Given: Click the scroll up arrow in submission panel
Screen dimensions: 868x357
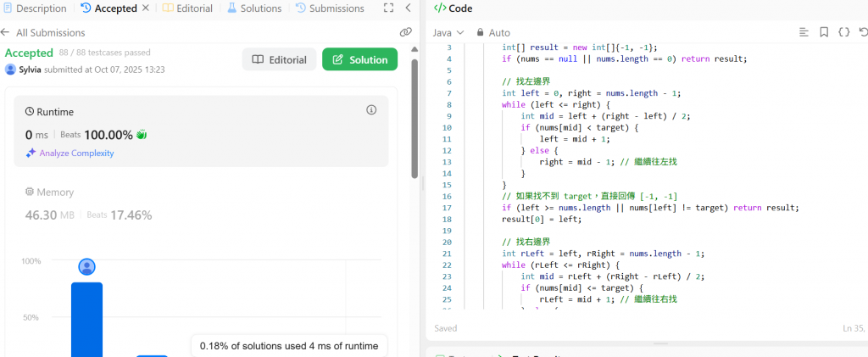Looking at the screenshot, I should (415, 50).
